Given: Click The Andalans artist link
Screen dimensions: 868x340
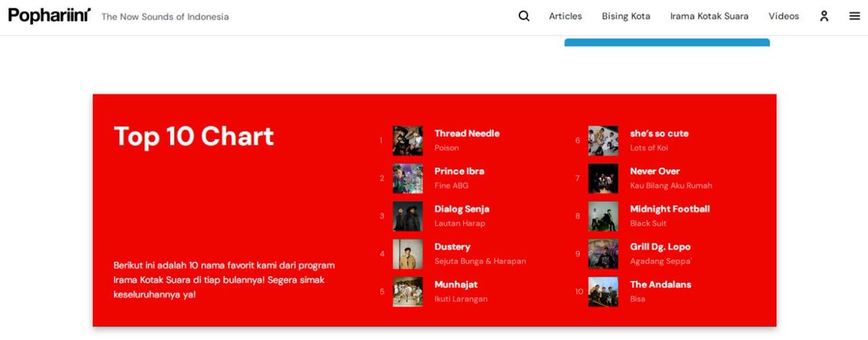Looking at the screenshot, I should [x=660, y=284].
